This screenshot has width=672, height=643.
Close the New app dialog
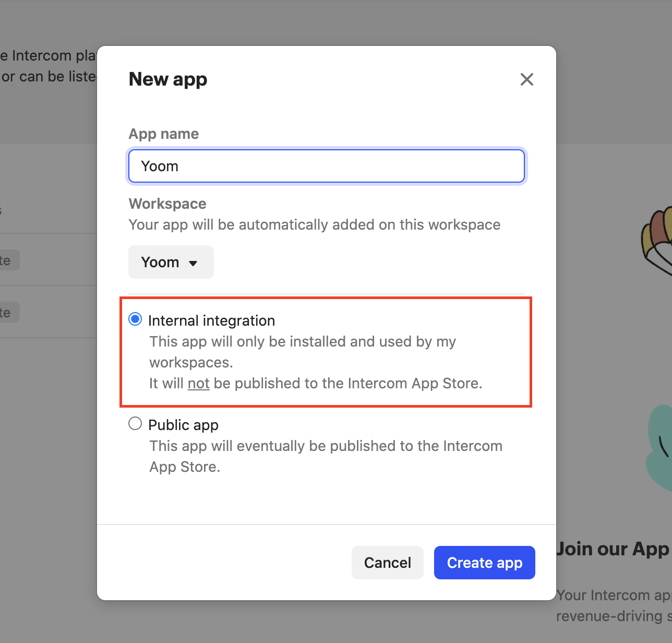click(x=527, y=79)
